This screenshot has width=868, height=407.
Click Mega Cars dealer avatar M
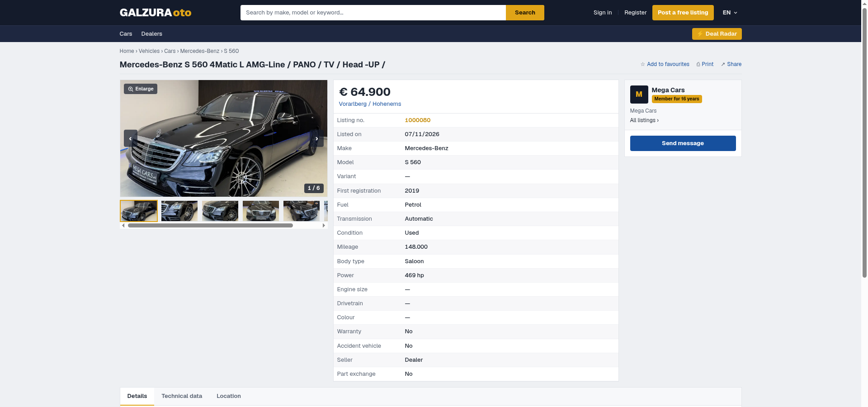tap(639, 95)
